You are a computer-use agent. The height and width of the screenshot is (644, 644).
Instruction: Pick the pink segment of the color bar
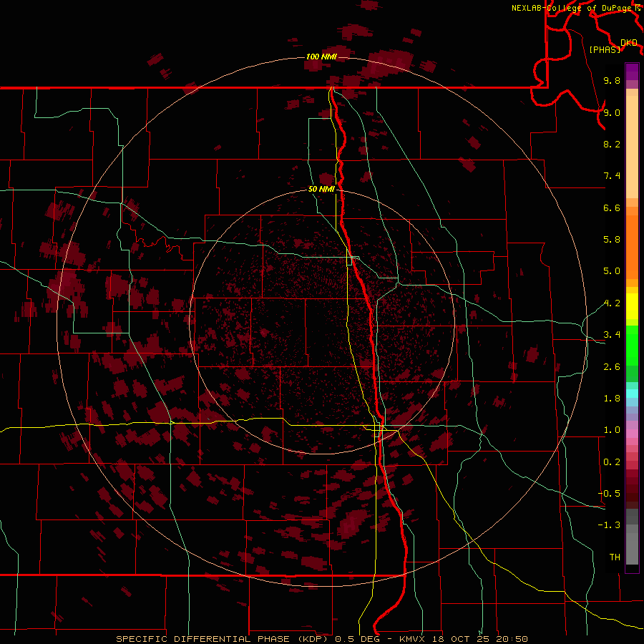click(x=632, y=434)
